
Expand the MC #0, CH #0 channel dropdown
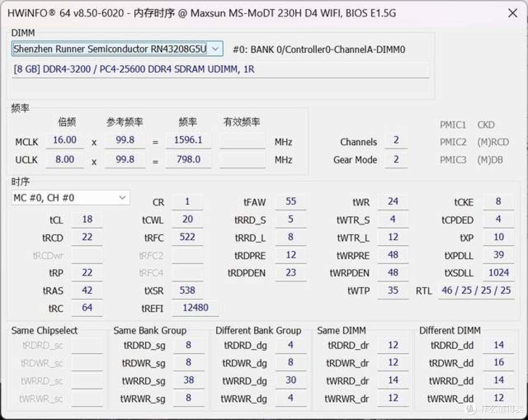point(70,198)
